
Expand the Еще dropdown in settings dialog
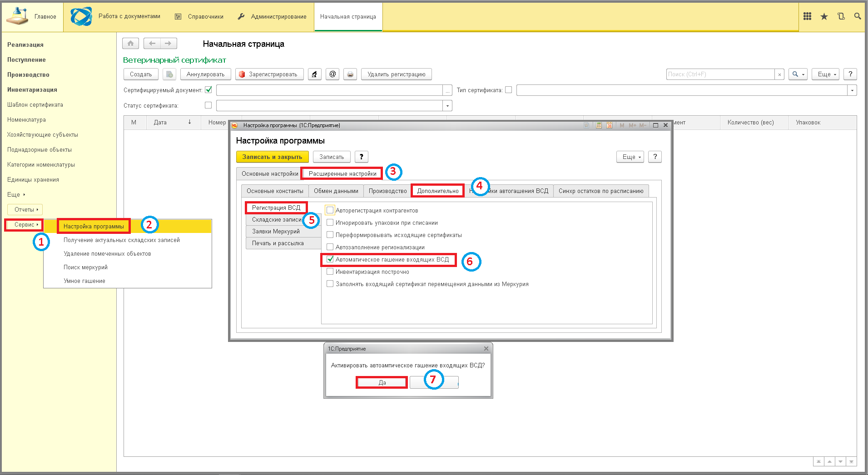(x=630, y=157)
